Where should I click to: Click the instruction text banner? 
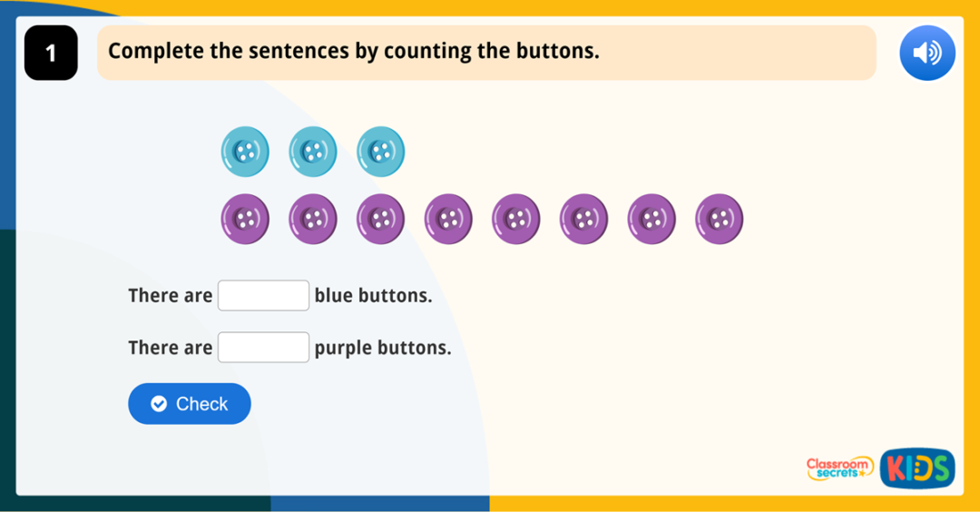pos(486,52)
